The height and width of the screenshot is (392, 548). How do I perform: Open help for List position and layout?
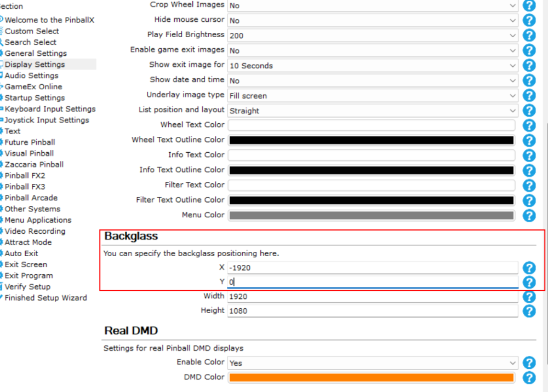coord(529,111)
